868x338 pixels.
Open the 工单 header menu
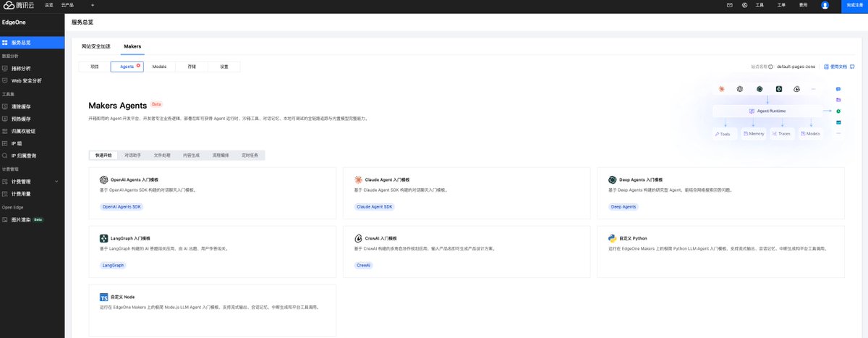(x=781, y=5)
